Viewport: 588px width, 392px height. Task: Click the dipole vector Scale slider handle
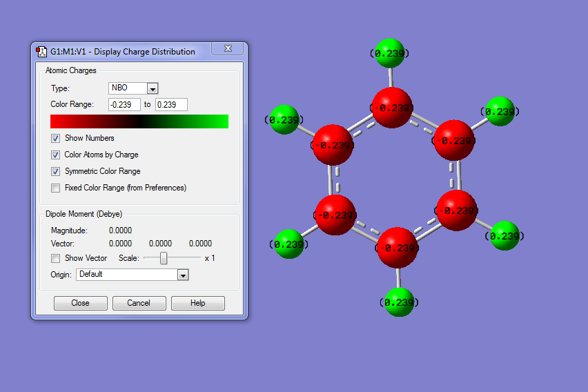click(164, 258)
